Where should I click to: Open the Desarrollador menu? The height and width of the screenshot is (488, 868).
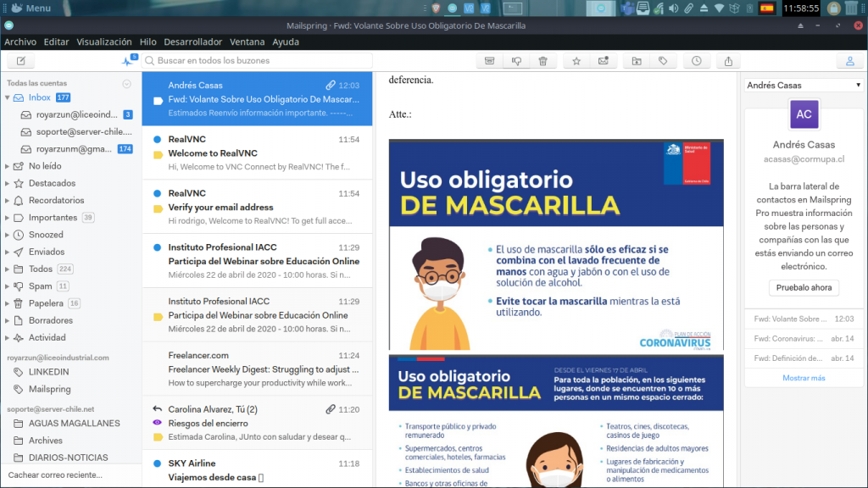pyautogui.click(x=192, y=42)
